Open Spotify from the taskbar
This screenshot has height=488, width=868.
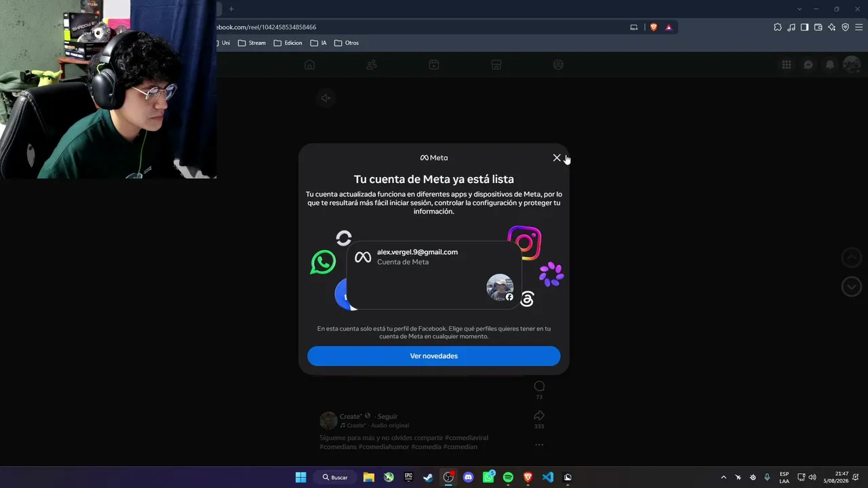[x=508, y=477]
